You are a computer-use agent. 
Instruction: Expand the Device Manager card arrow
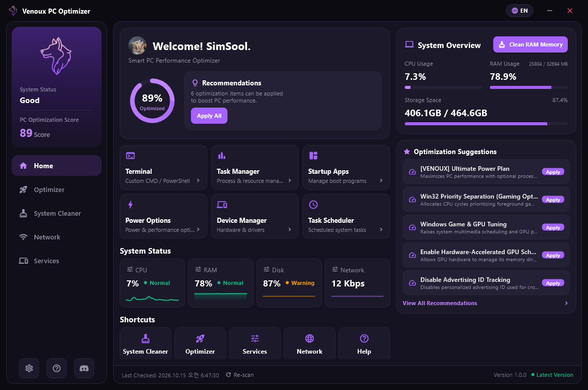[x=289, y=229]
